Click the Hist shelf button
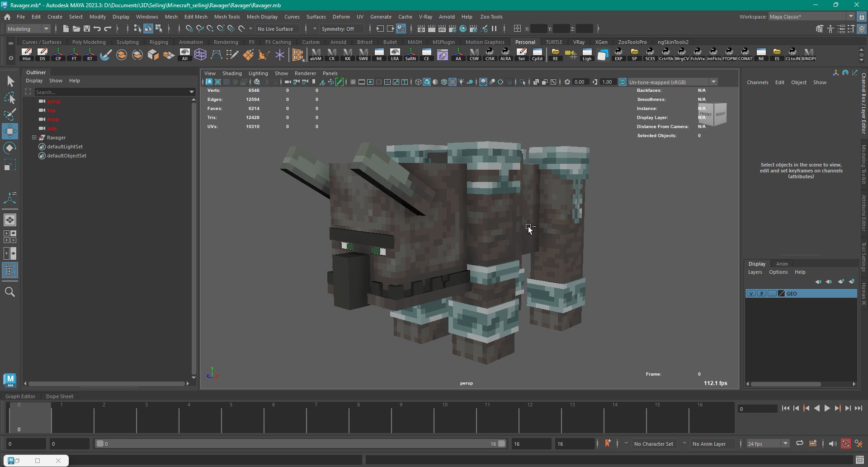Viewport: 868px width, 467px height. 27,55
